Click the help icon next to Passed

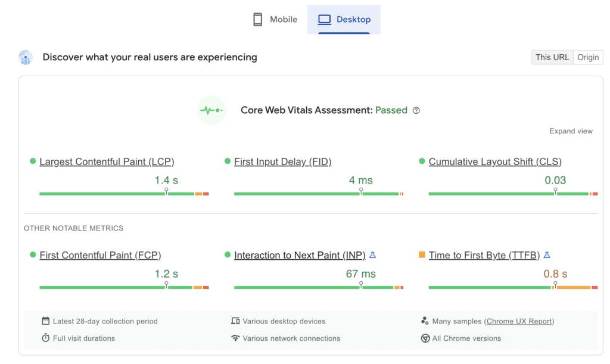pyautogui.click(x=416, y=110)
